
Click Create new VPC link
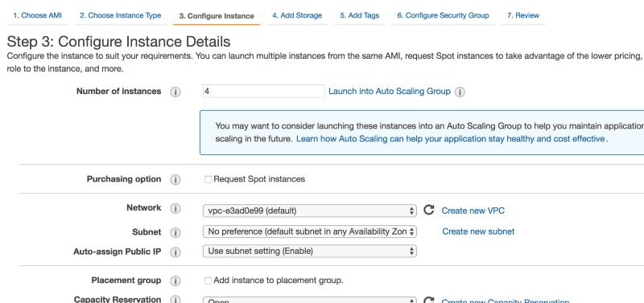(x=473, y=211)
